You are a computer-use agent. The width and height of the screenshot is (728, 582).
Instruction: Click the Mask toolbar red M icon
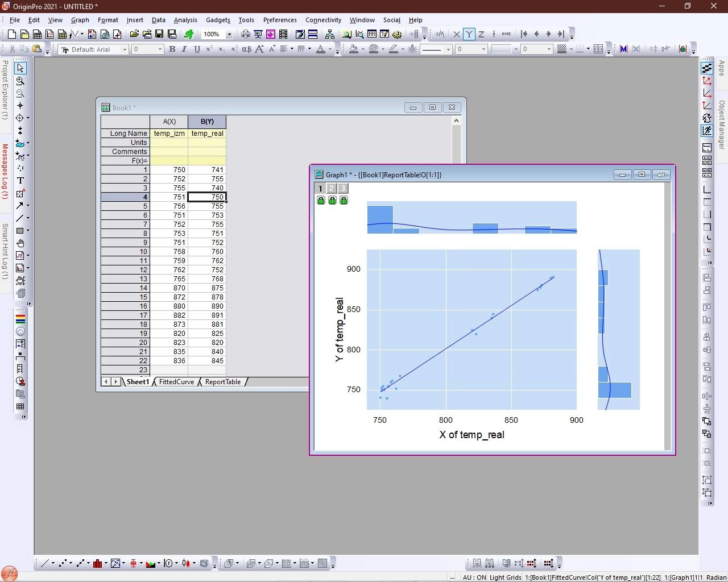click(623, 49)
